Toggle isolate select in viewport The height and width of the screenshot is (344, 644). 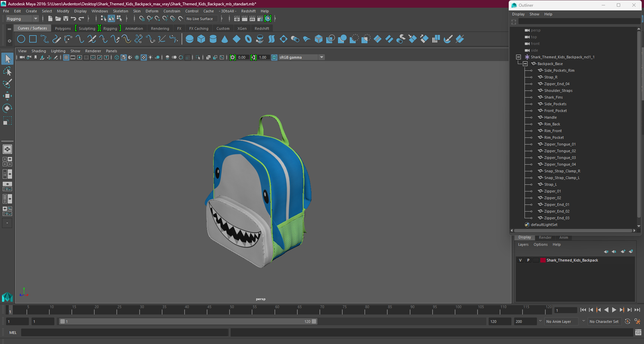pyautogui.click(x=198, y=57)
